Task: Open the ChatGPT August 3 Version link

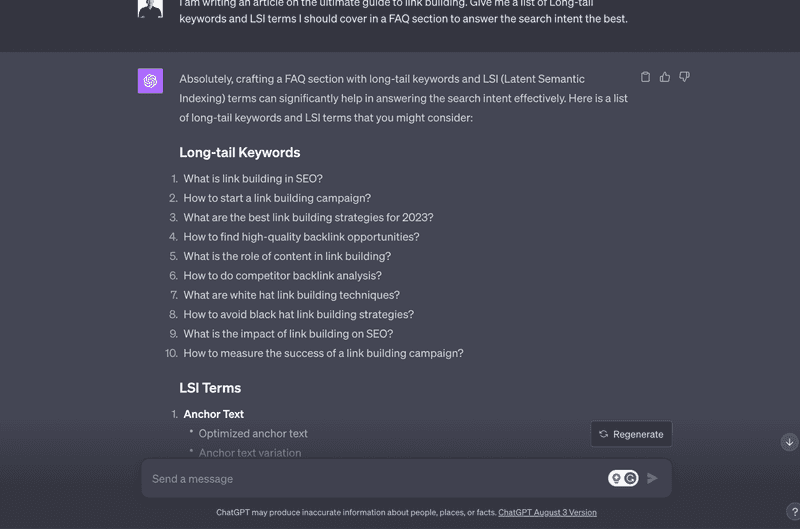Action: pyautogui.click(x=547, y=512)
